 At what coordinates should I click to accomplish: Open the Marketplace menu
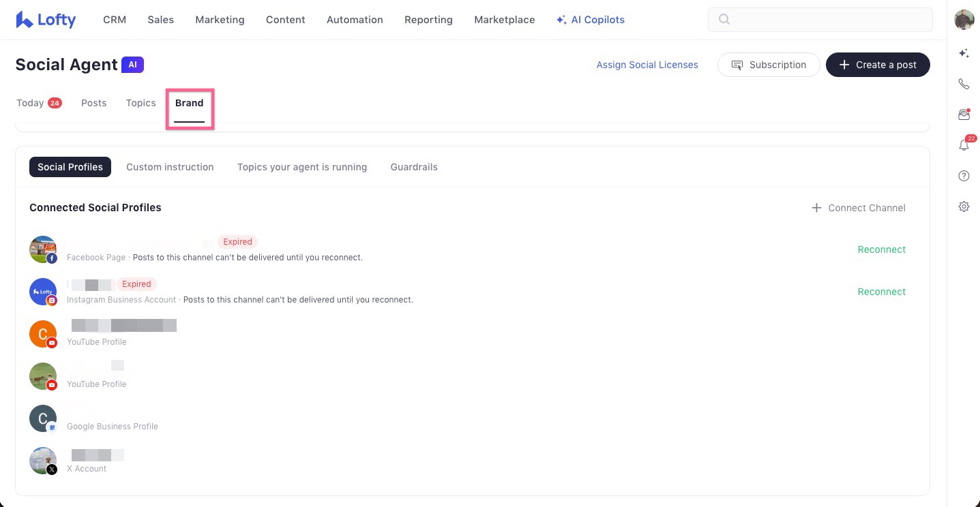pyautogui.click(x=505, y=20)
